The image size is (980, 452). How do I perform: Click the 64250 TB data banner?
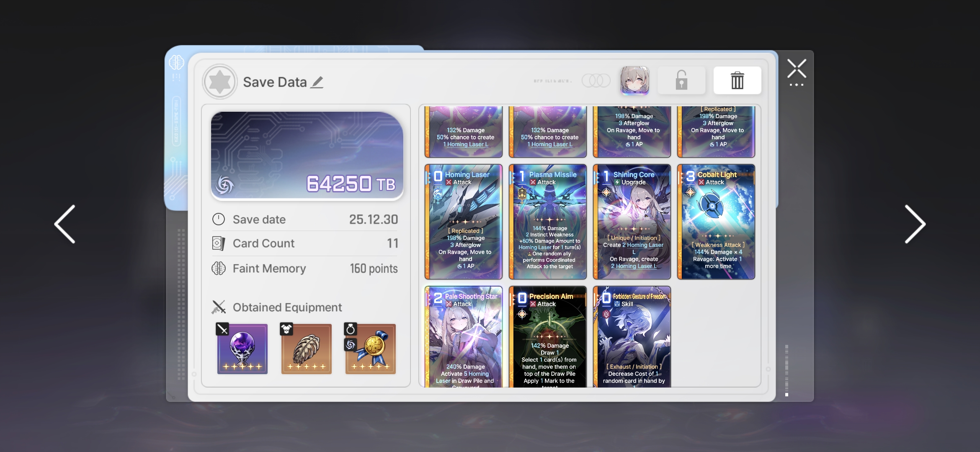click(x=307, y=155)
